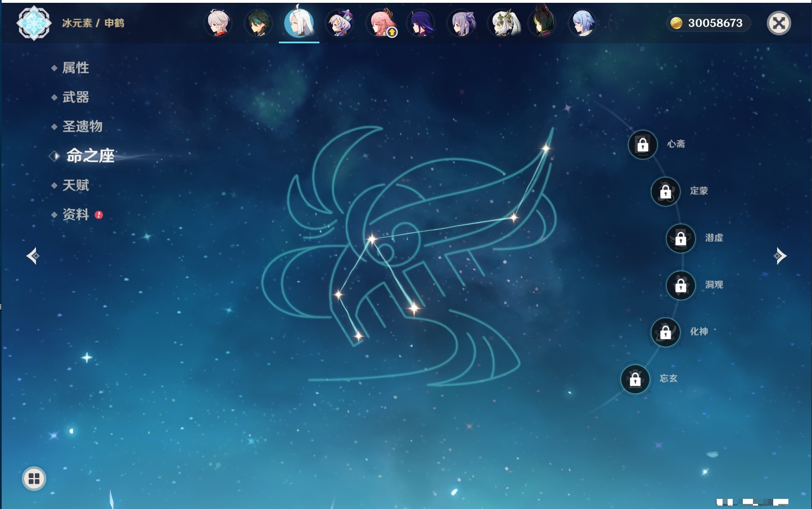812x509 pixels.
Task: Open the 天赋 talents page
Action: click(75, 185)
